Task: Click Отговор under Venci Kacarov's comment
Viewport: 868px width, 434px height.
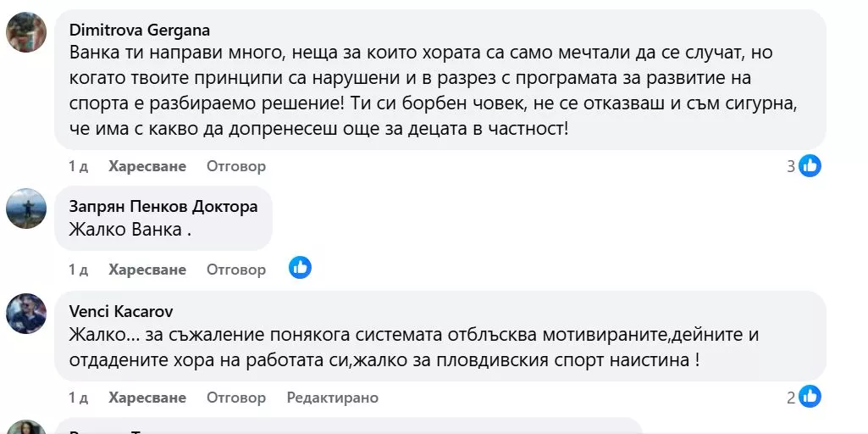Action: click(236, 398)
